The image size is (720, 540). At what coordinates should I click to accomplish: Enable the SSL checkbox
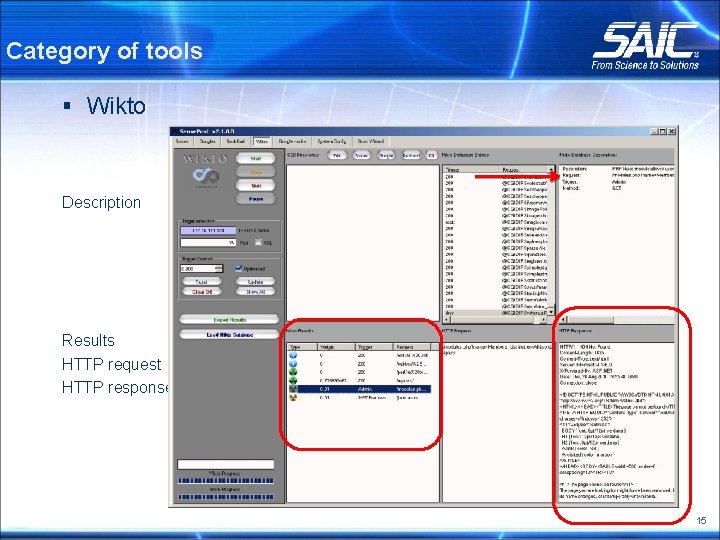click(258, 242)
